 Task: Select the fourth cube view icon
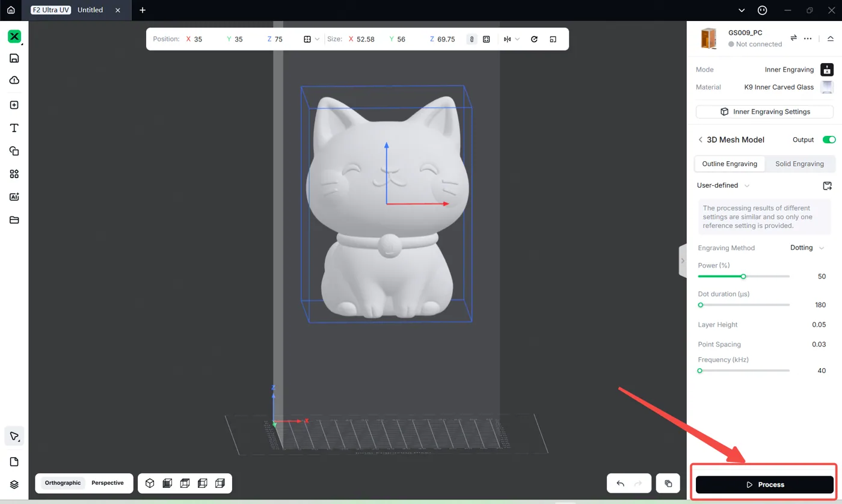(203, 483)
